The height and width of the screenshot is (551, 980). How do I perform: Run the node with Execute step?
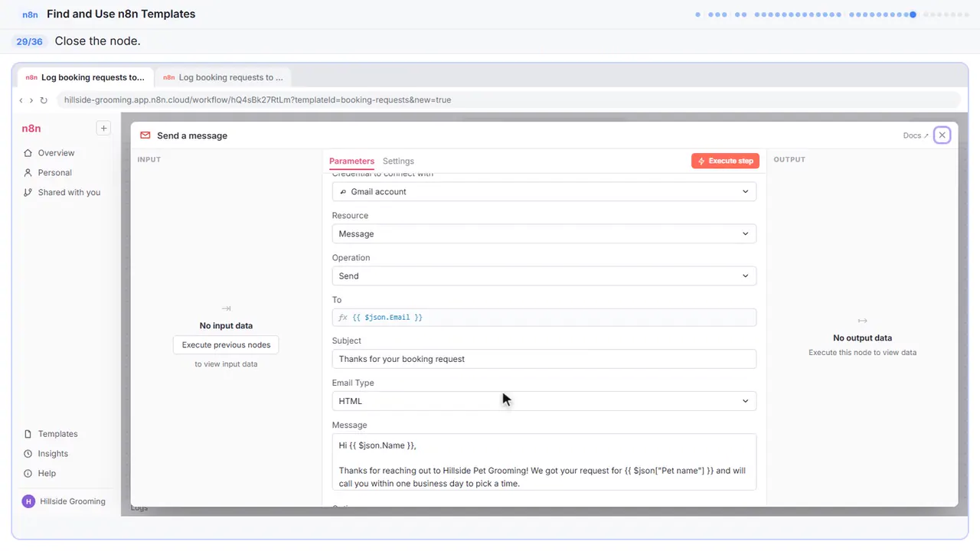pyautogui.click(x=725, y=161)
